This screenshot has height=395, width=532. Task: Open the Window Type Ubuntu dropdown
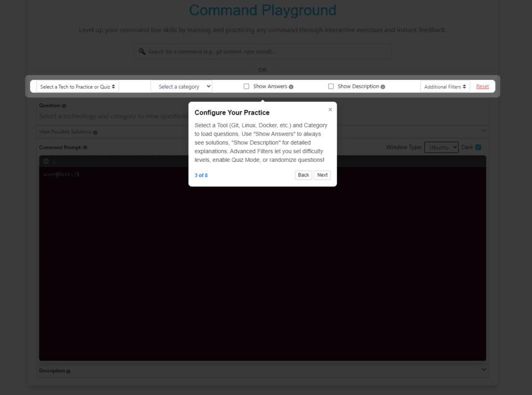[441, 147]
